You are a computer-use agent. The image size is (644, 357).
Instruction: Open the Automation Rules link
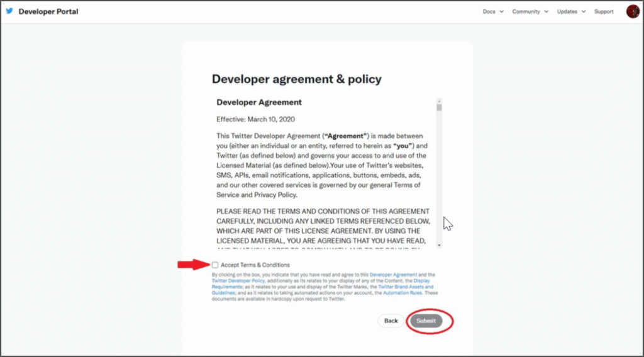(x=402, y=293)
